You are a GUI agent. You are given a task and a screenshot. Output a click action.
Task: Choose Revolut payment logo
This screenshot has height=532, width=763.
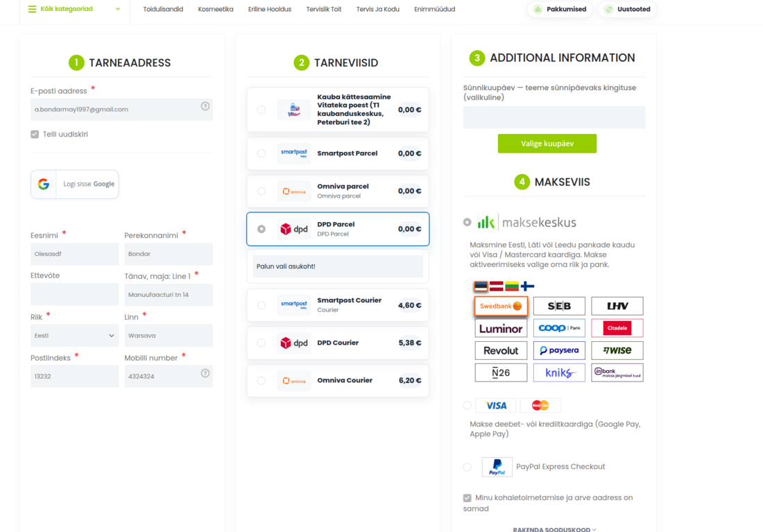(501, 350)
